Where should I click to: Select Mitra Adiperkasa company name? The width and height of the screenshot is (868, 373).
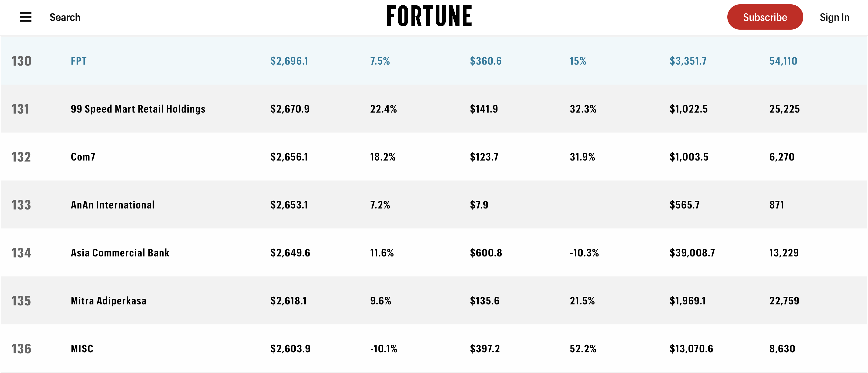point(109,301)
